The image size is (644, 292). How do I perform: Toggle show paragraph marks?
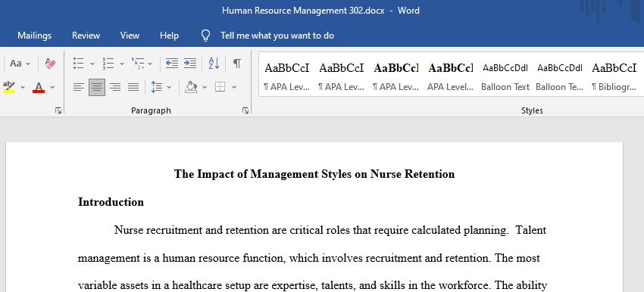point(237,63)
